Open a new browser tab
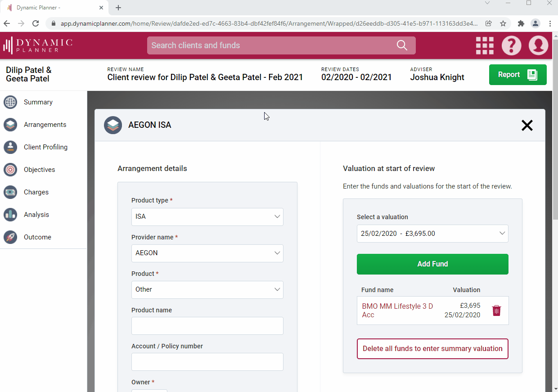 click(x=118, y=8)
